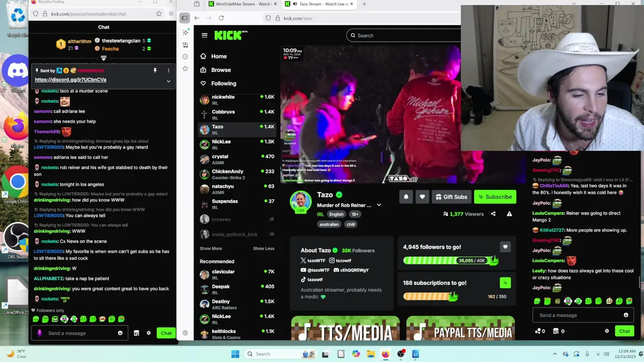Open Destiny channel in Recommended list
The width and height of the screenshot is (644, 362).
[237, 304]
